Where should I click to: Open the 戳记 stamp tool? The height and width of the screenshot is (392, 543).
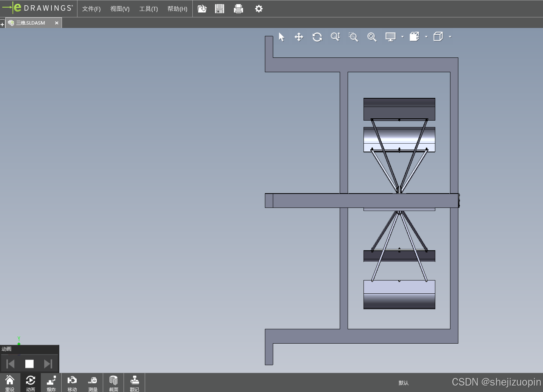pos(135,383)
